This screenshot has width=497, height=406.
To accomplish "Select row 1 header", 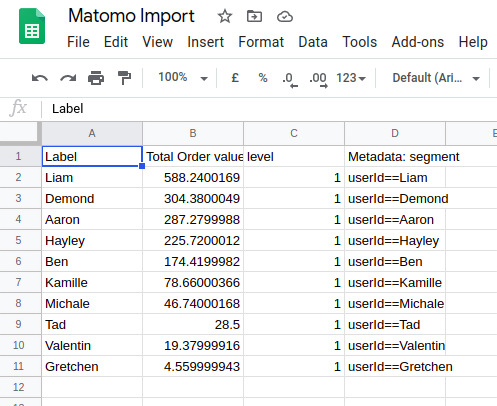I will point(19,156).
